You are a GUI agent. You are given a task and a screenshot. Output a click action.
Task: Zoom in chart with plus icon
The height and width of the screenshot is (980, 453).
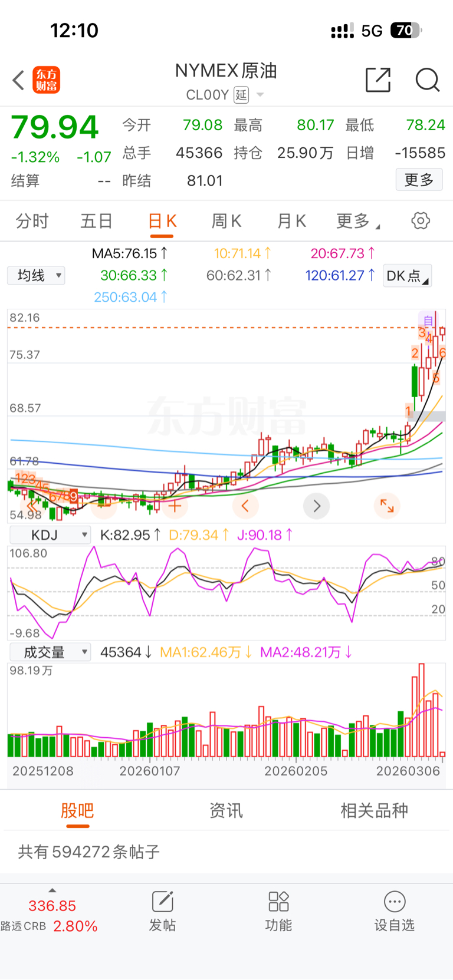pyautogui.click(x=175, y=506)
